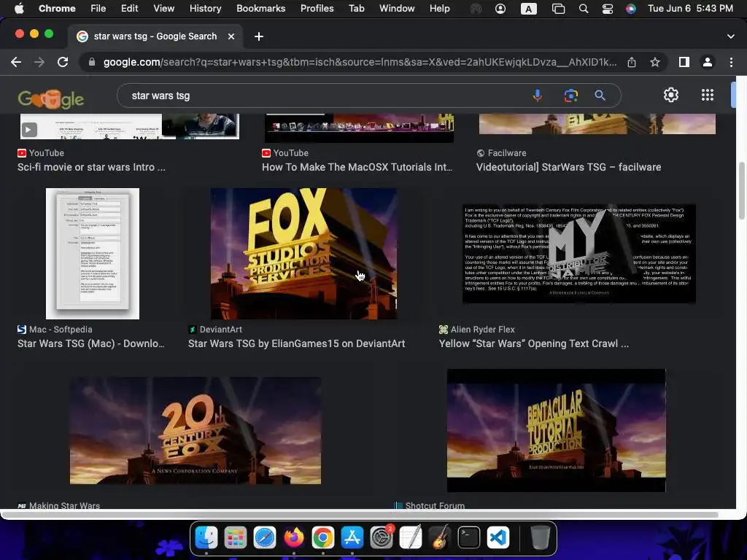Image resolution: width=747 pixels, height=560 pixels.
Task: Select the star wars tsg tab
Action: click(155, 36)
